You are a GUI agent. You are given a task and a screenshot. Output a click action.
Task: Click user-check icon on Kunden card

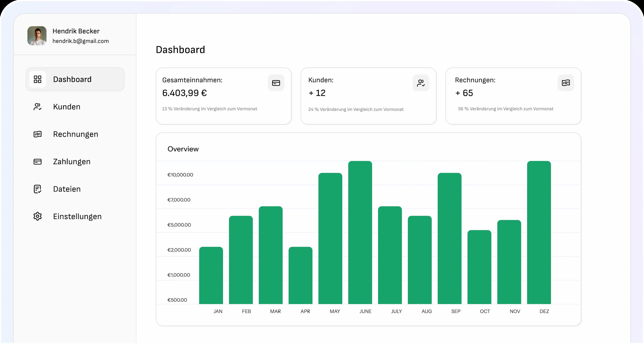[x=421, y=83]
